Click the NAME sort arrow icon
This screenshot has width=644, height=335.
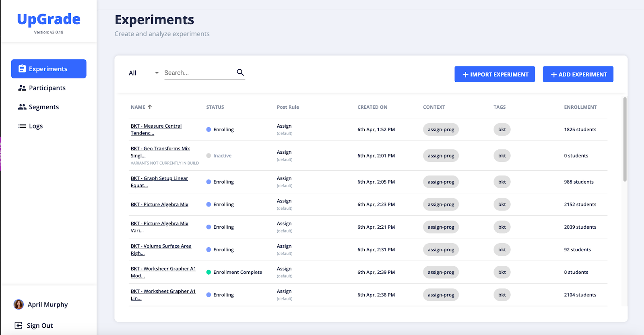tap(150, 107)
